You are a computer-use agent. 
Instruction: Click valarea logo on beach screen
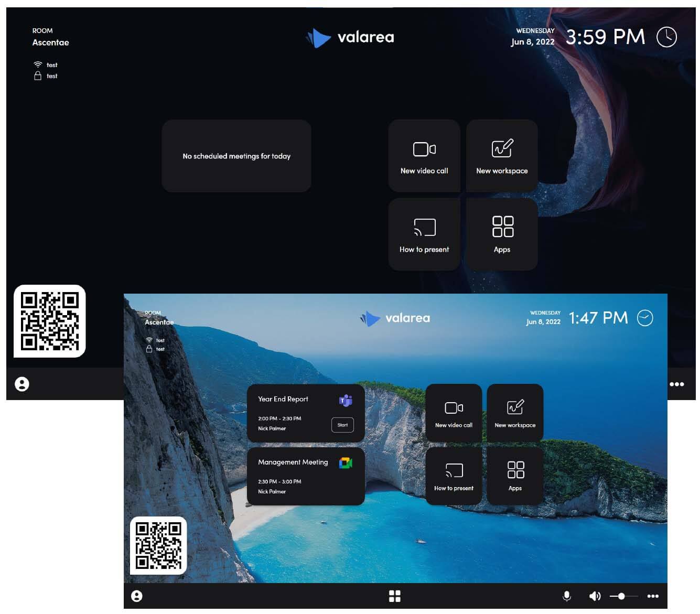395,318
